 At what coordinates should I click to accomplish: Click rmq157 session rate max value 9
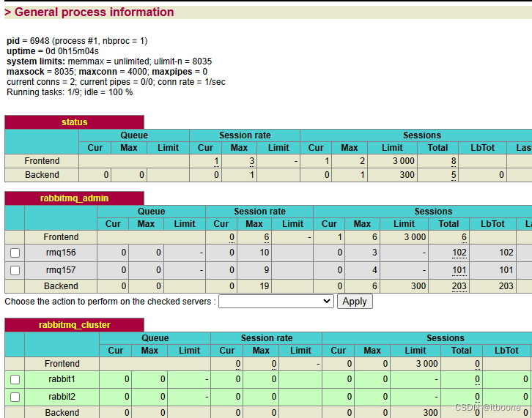(267, 270)
